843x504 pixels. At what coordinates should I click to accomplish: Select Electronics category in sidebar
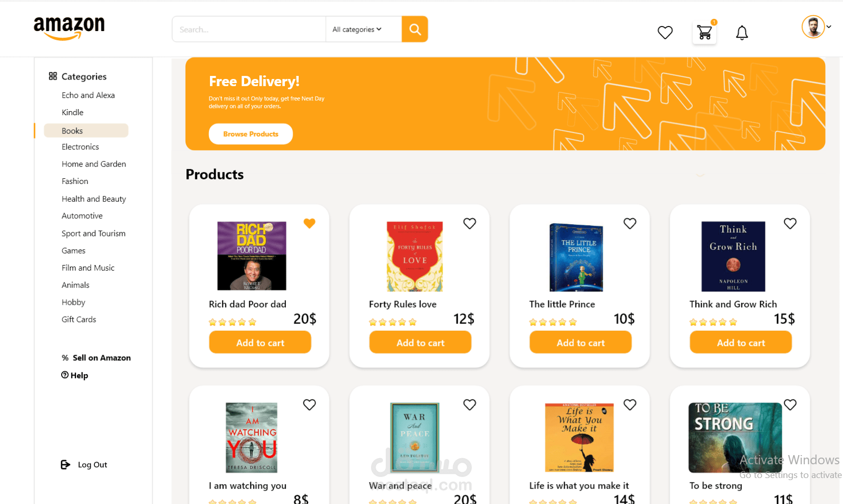(80, 147)
